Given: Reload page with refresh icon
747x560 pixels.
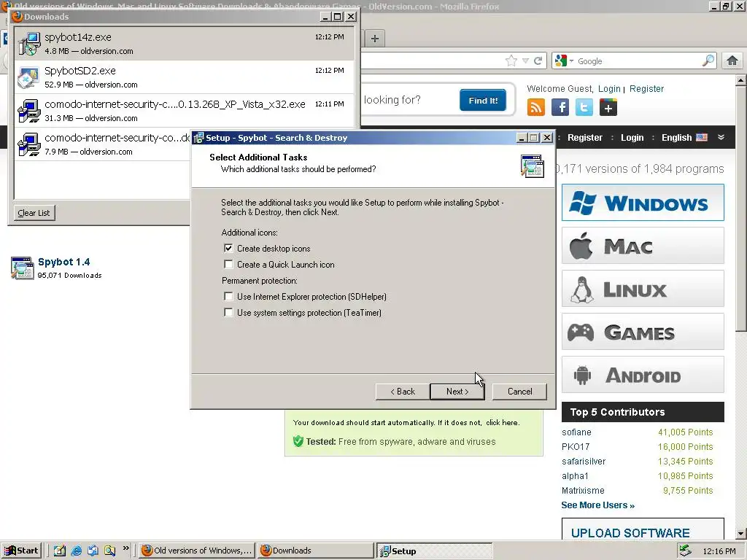Looking at the screenshot, I should coord(538,61).
